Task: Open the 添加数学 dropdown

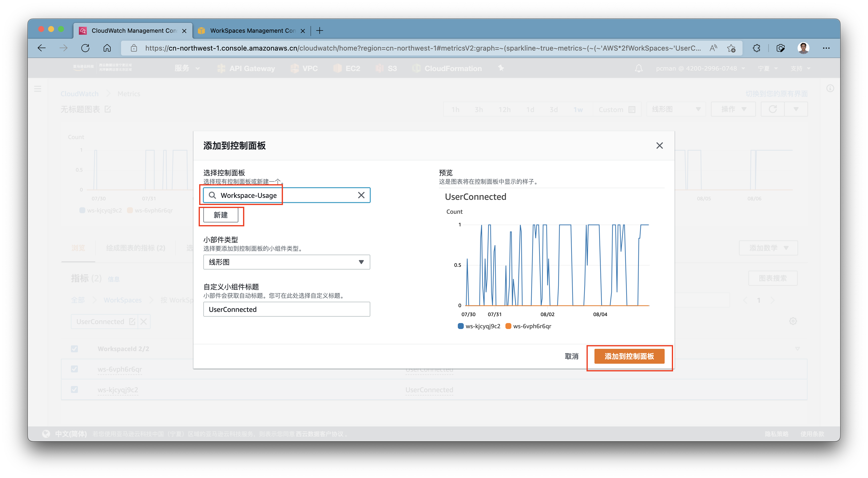Action: [x=768, y=248]
